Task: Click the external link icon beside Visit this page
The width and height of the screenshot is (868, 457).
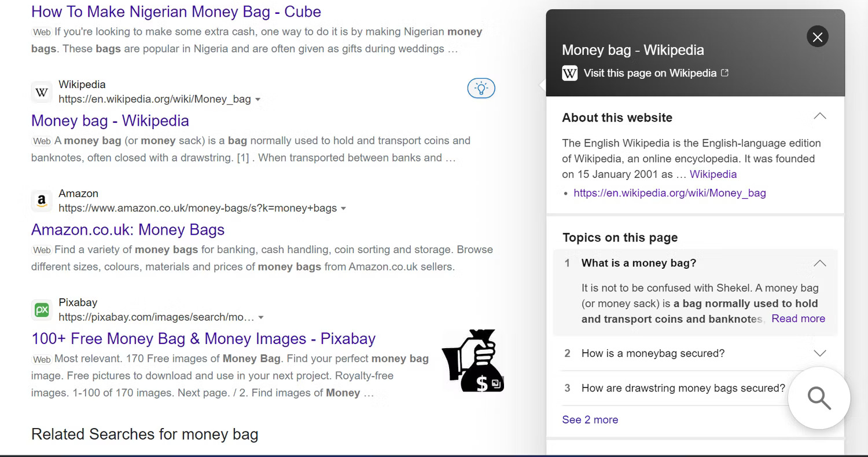Action: [724, 73]
